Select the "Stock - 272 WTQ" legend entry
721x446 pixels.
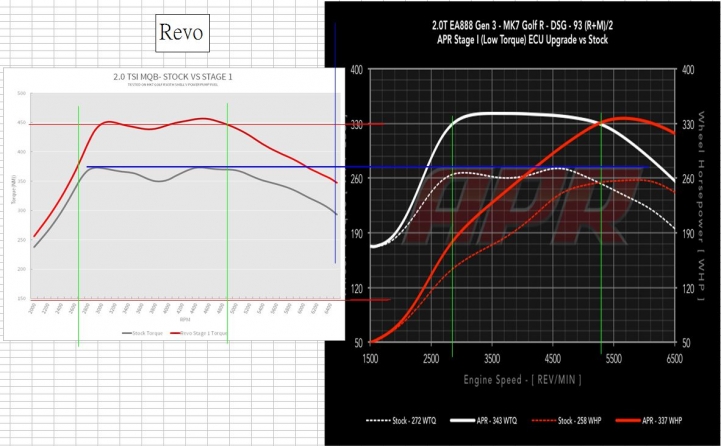coord(401,421)
